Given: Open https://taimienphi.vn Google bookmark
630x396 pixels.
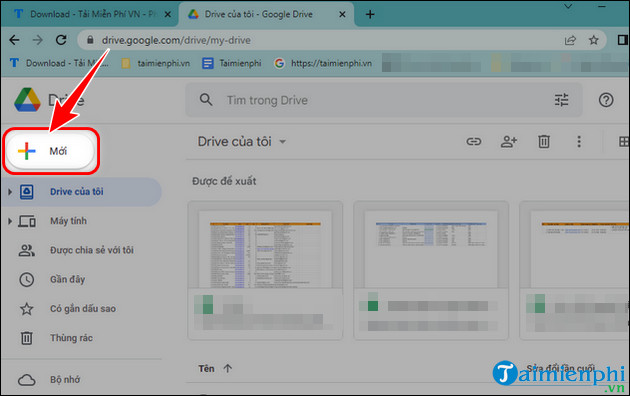Looking at the screenshot, I should point(323,63).
